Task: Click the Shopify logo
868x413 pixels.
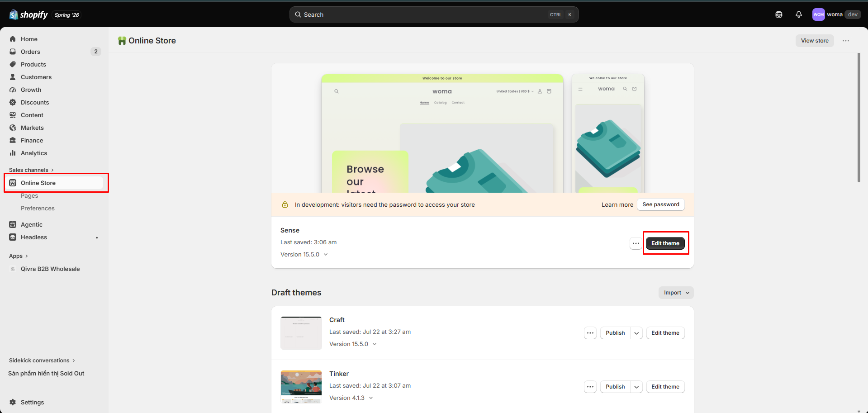Action: (28, 14)
